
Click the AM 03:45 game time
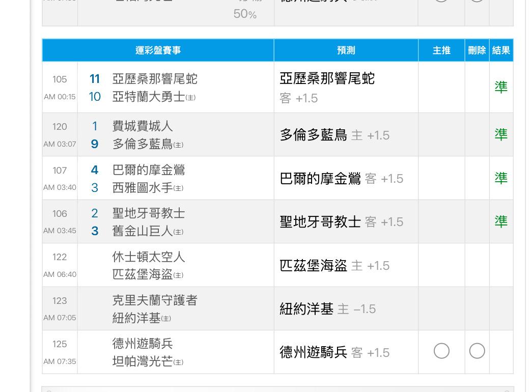point(60,231)
